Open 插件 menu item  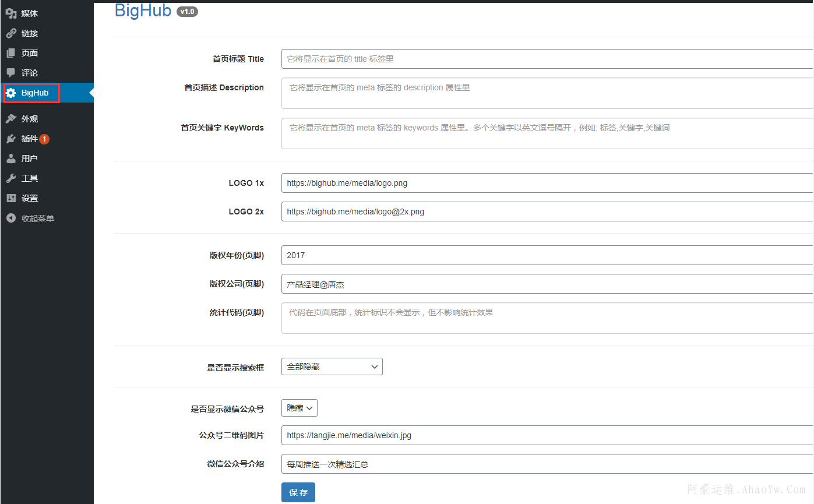(30, 139)
